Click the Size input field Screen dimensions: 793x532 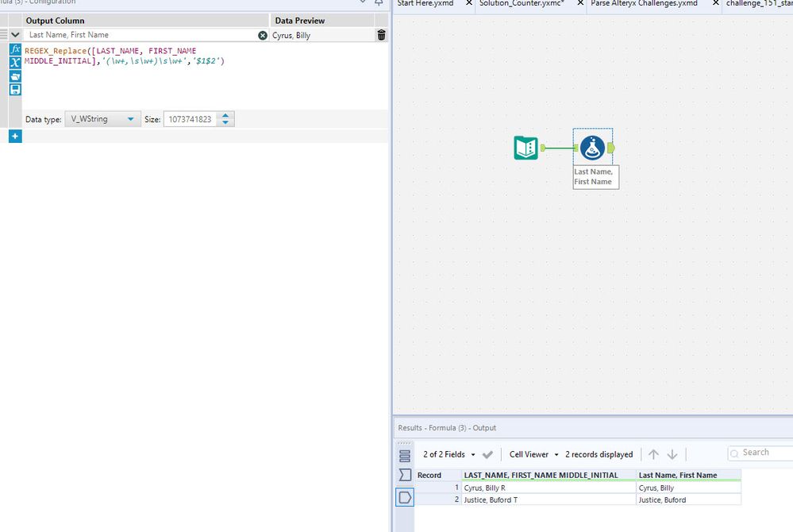(x=191, y=119)
